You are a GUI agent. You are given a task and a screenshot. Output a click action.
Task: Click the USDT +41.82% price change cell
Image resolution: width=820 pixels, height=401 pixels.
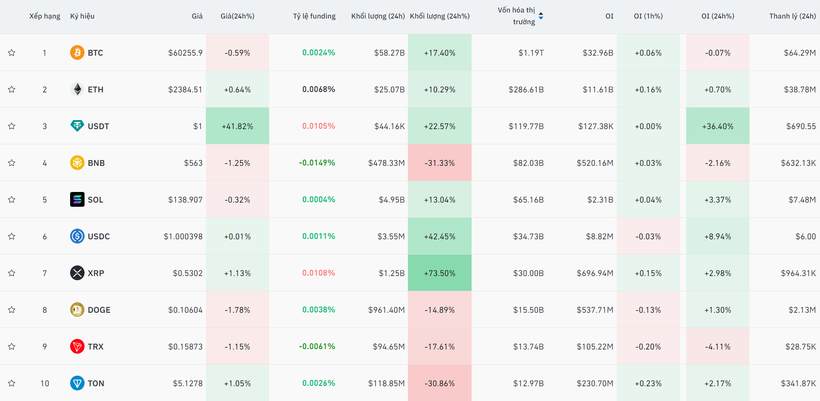pos(238,126)
